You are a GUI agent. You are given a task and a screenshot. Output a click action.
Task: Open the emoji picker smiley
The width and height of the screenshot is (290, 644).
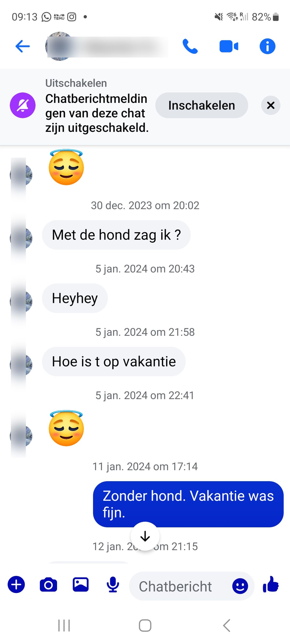240,586
